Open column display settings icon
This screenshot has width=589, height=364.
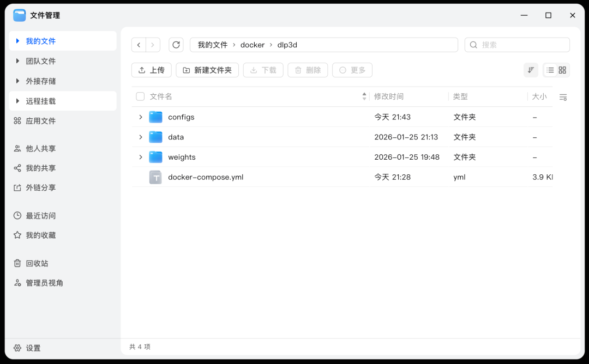(x=563, y=96)
